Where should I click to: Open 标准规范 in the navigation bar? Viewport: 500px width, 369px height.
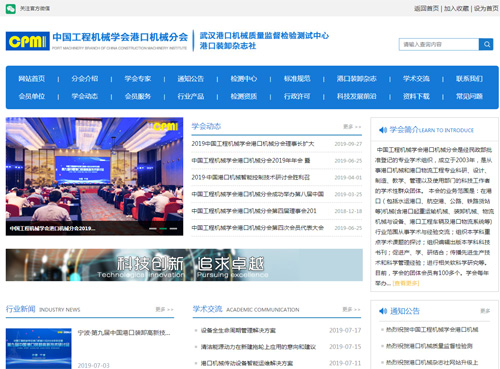pyautogui.click(x=297, y=79)
